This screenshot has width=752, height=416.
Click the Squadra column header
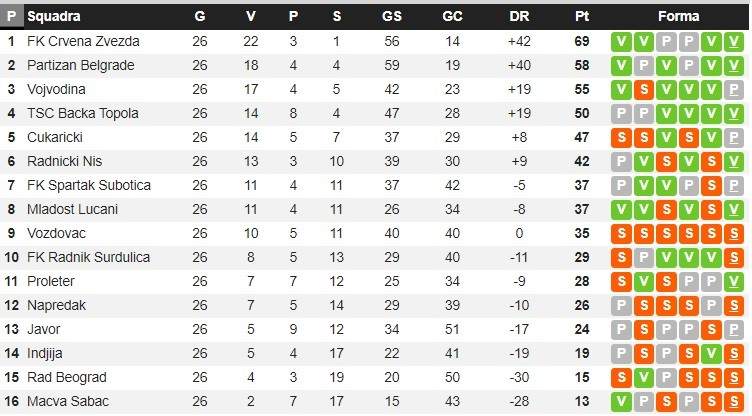click(x=54, y=16)
